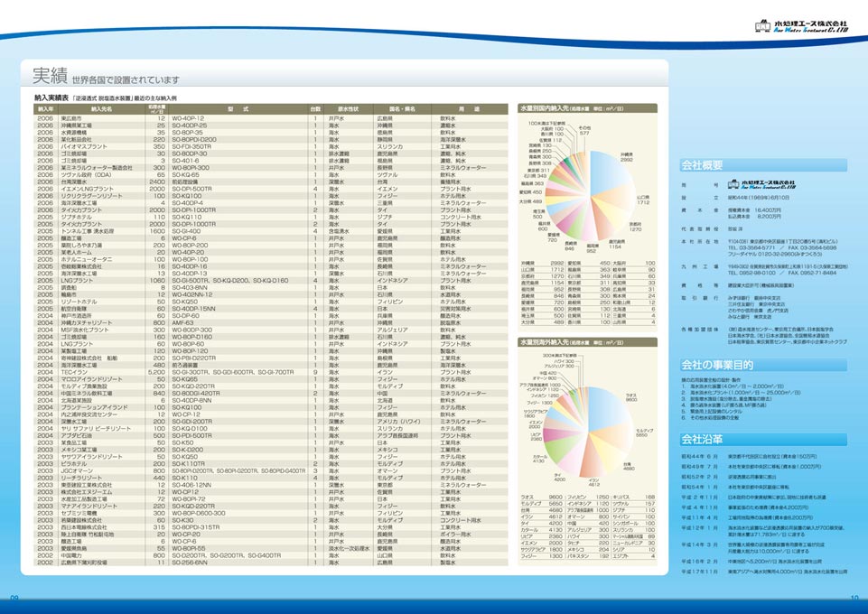This screenshot has height=614, width=868.
Task: Click the company logo in the page header
Action: tap(801, 26)
